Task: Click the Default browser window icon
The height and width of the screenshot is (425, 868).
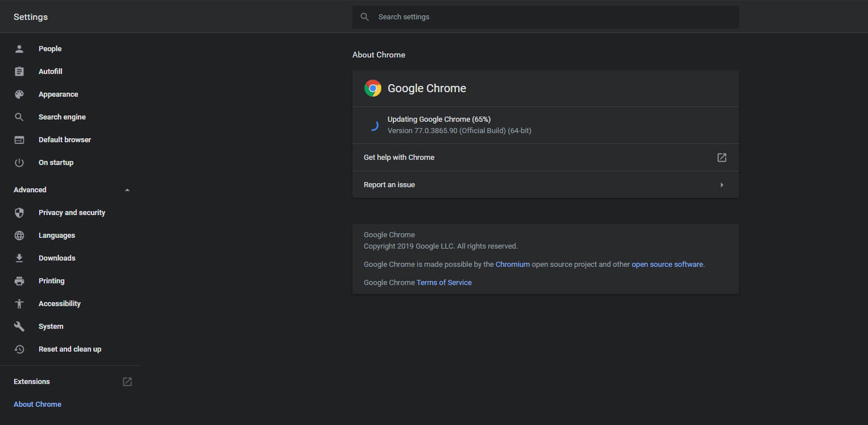Action: (19, 140)
